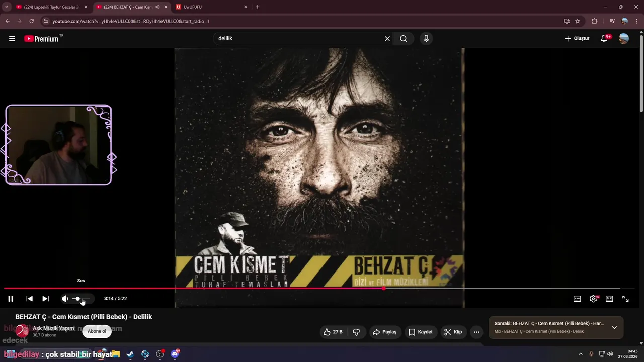Open browser extensions puzzle icon
The height and width of the screenshot is (362, 644).
click(x=595, y=21)
